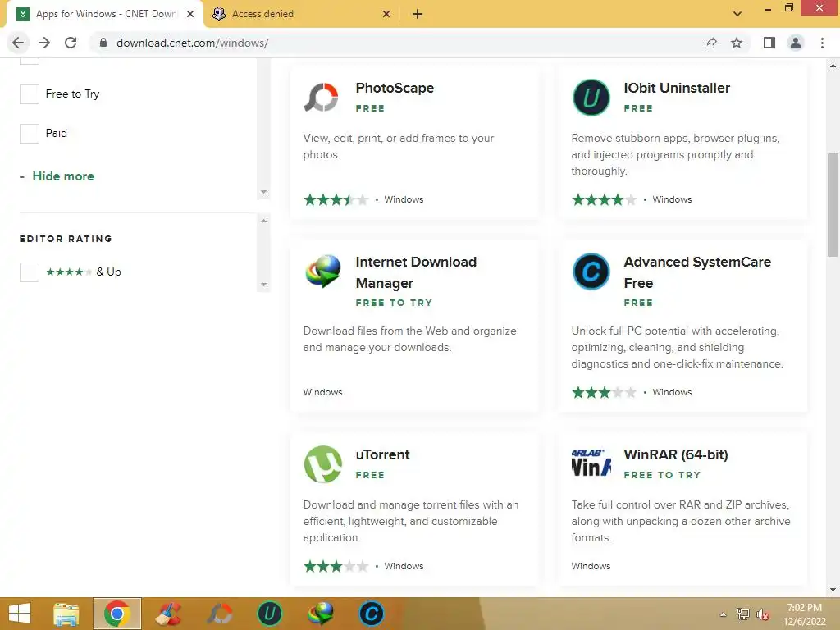Open the tab search dropdown arrow
This screenshot has width=840, height=630.
(x=737, y=14)
